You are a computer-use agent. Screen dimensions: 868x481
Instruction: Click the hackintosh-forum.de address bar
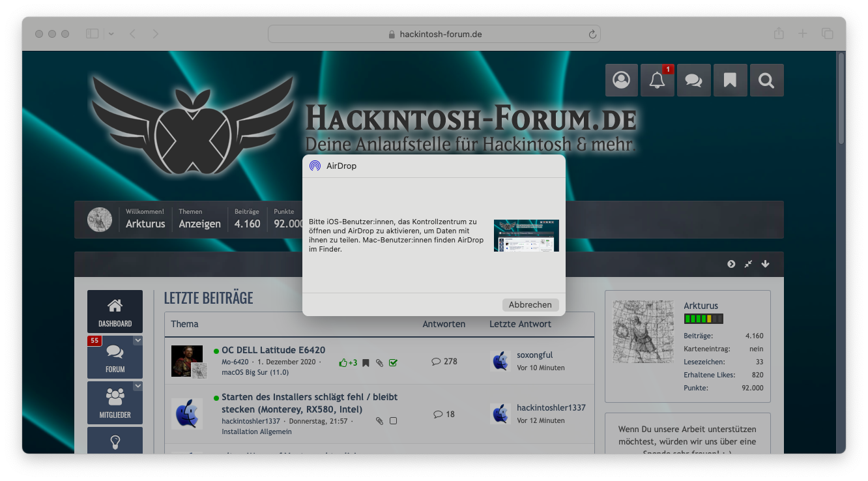click(x=434, y=34)
